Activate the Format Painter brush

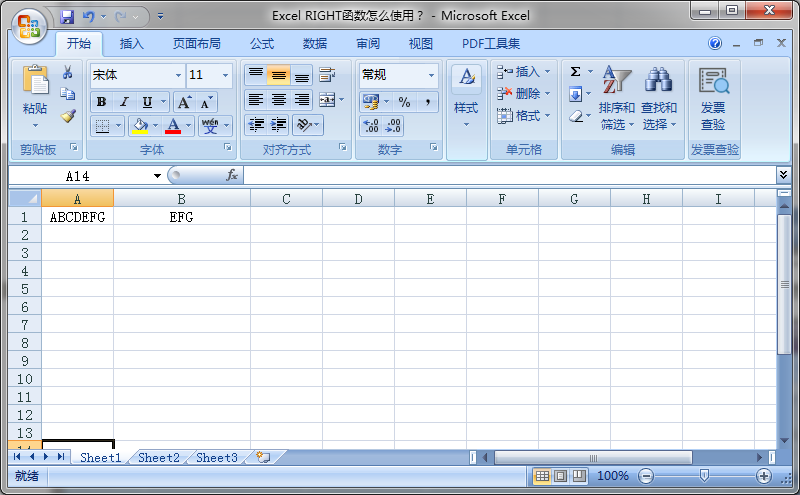68,116
